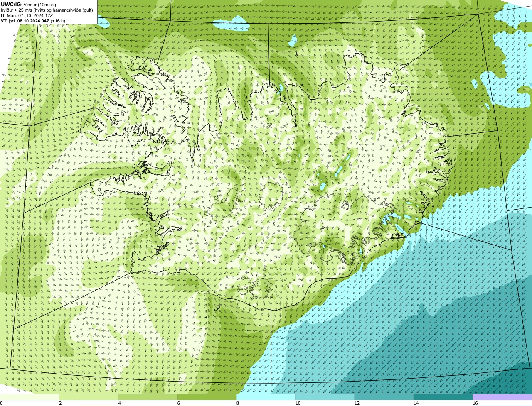Image resolution: width=532 pixels, height=406 pixels.
Task: Click the legend label "6"
Action: pos(179,403)
